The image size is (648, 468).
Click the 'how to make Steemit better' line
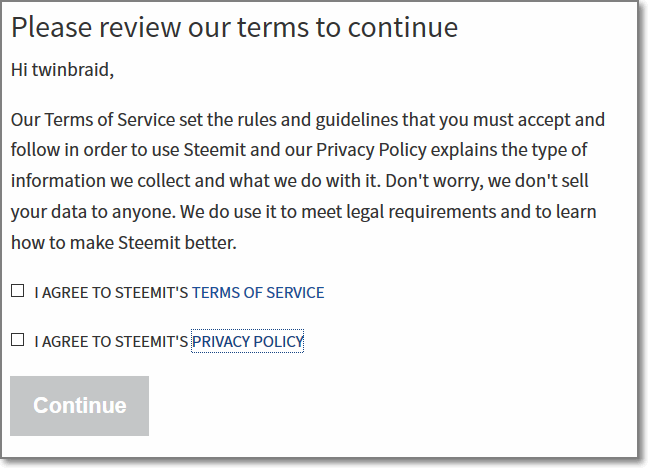point(123,242)
